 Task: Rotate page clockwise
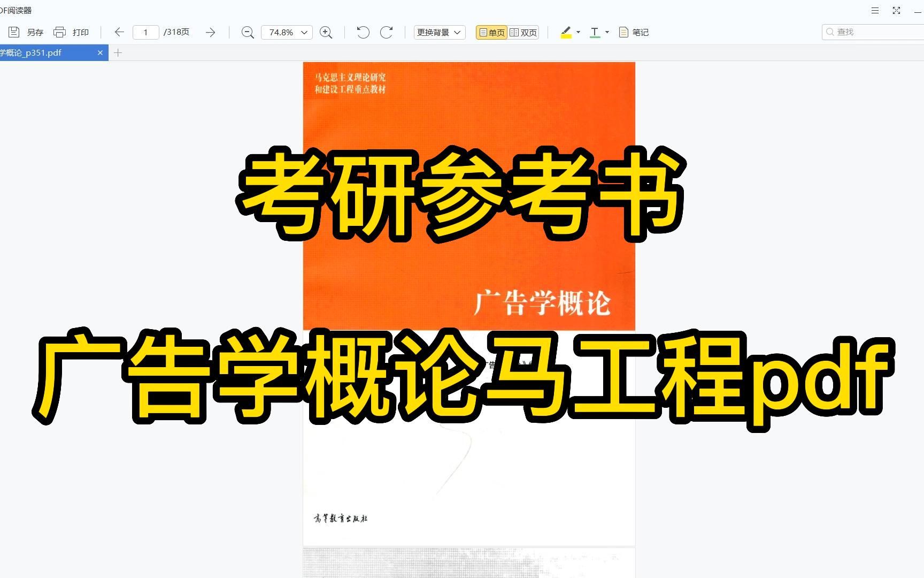pos(387,32)
